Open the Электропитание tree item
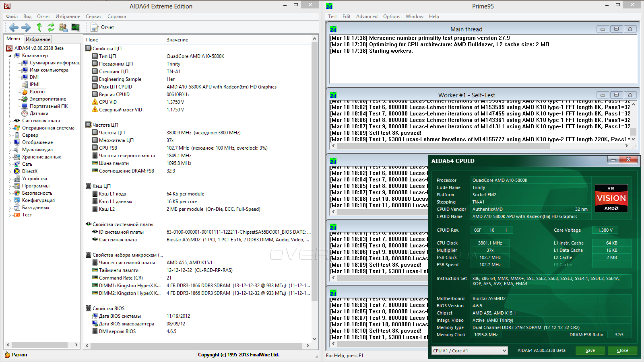 [x=47, y=99]
